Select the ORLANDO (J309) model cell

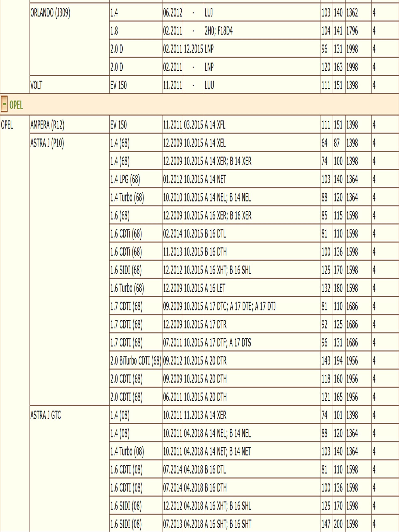(50, 13)
